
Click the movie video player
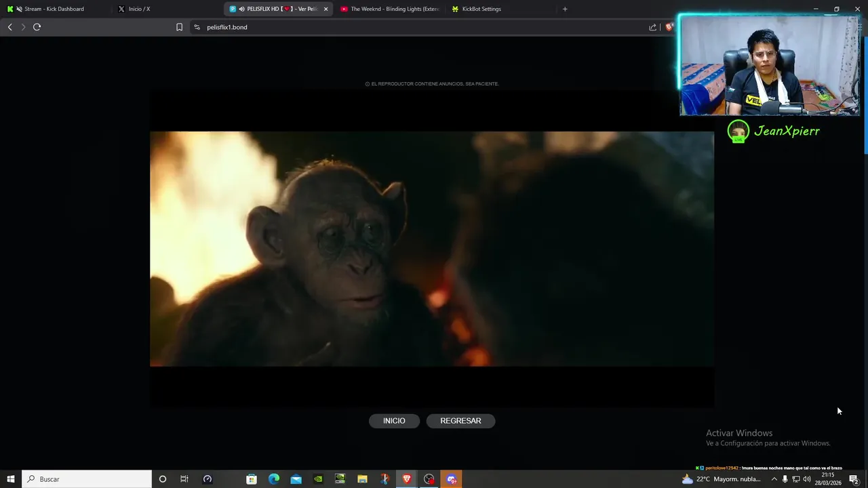[432, 249]
